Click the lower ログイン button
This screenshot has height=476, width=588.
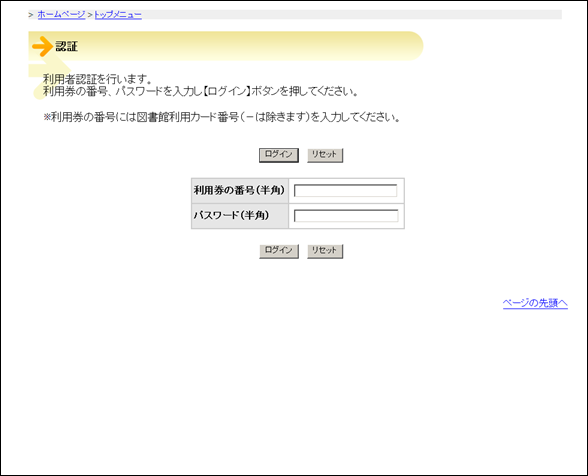(x=279, y=251)
